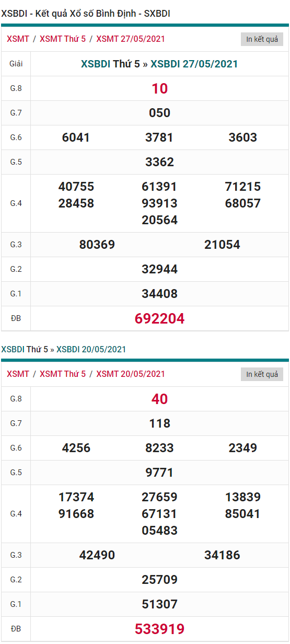The width and height of the screenshot is (290, 644).
Task: Open 'XSMT Thứ 5' in the top breadcrumb
Action: (63, 39)
